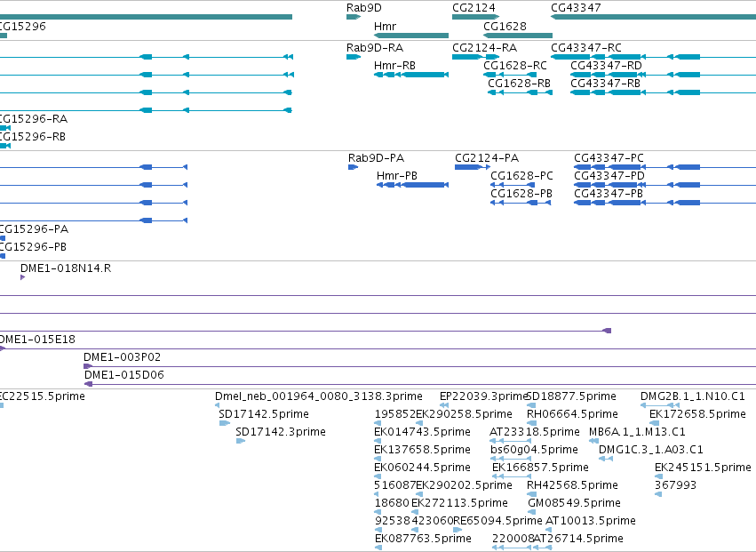
Task: Click the CG43347-PD protein label
Action: coord(609,176)
